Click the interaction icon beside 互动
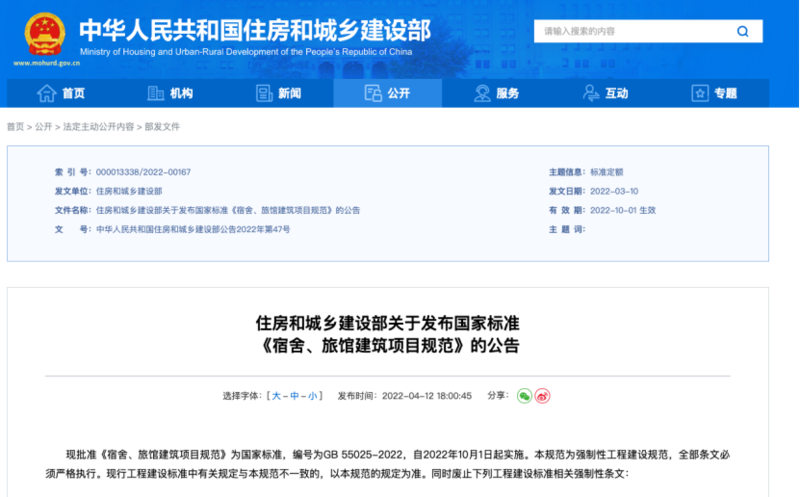 pos(591,93)
